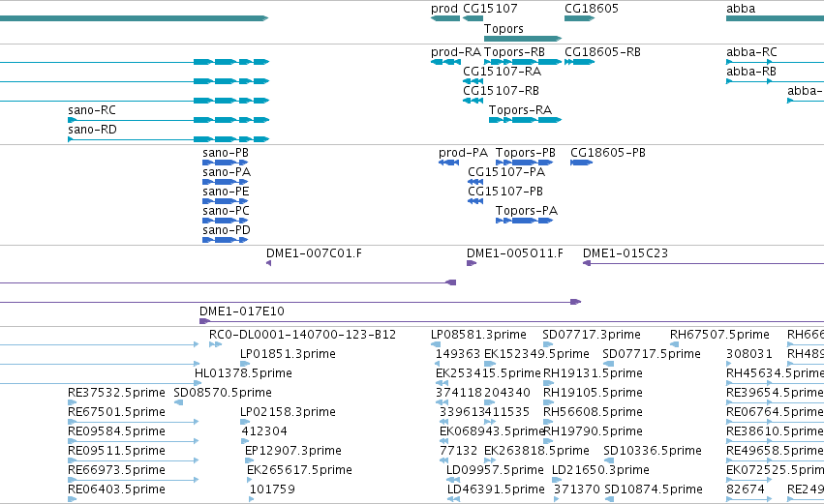The height and width of the screenshot is (504, 824).
Task: Select the CG18605 gene bar
Action: [579, 18]
